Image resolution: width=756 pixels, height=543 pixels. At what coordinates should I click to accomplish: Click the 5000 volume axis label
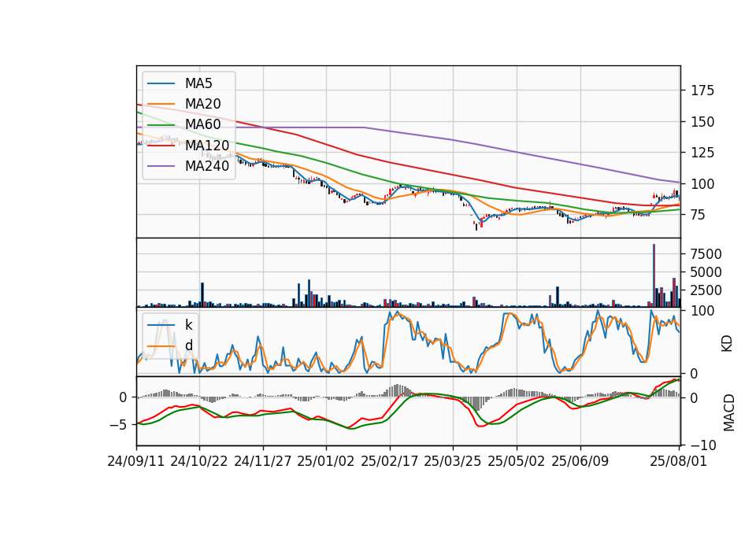point(706,272)
